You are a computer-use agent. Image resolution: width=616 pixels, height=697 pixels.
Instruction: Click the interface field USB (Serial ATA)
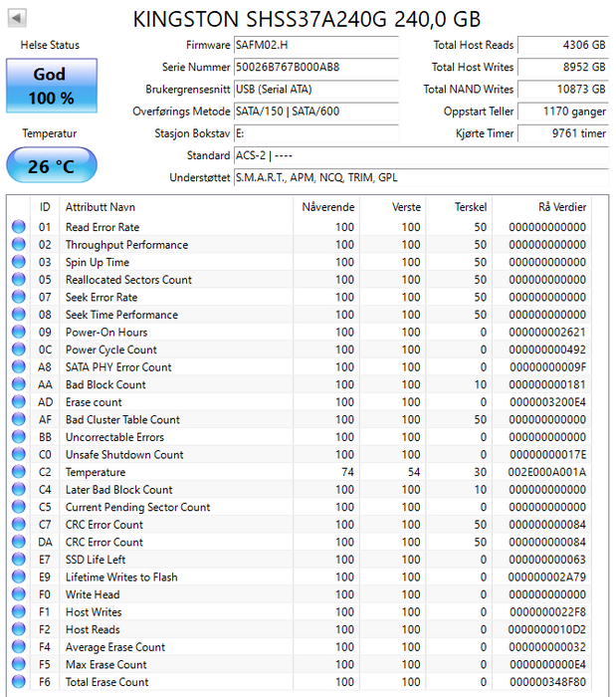pos(316,90)
